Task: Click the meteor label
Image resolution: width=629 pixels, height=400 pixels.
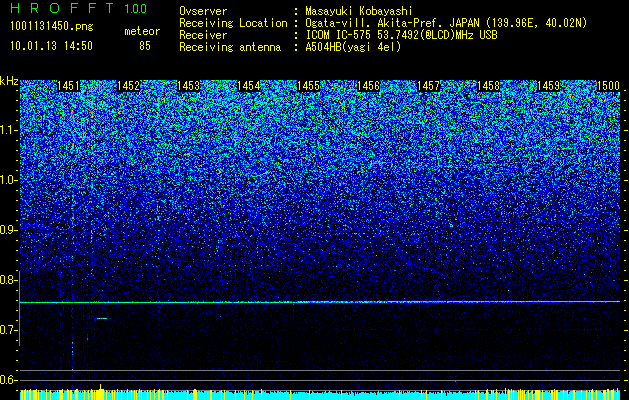Action: [x=142, y=31]
